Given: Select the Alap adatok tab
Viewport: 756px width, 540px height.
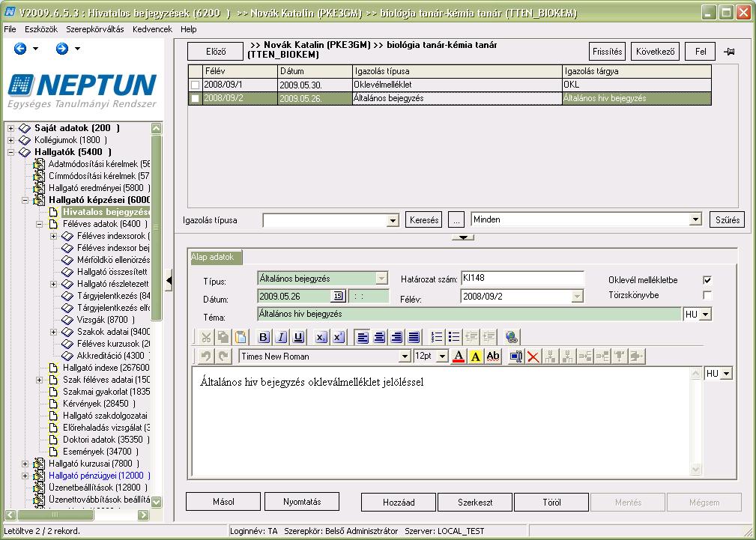Looking at the screenshot, I should coord(215,258).
